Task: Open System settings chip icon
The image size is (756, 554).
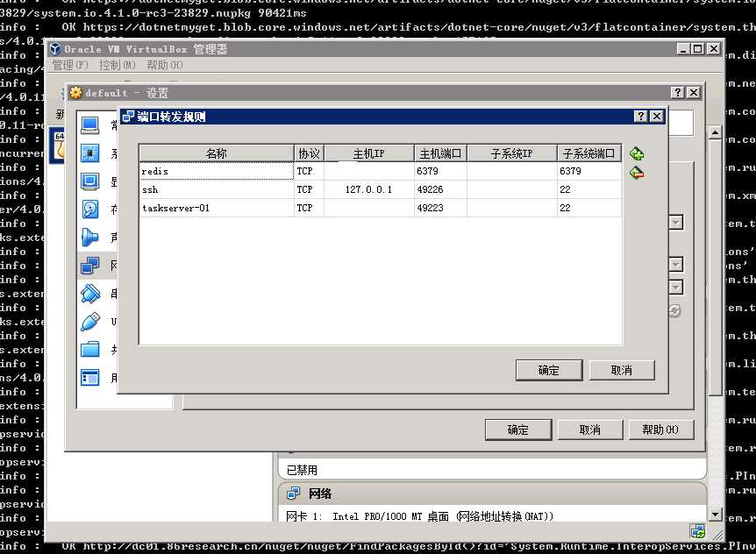Action: coord(90,153)
